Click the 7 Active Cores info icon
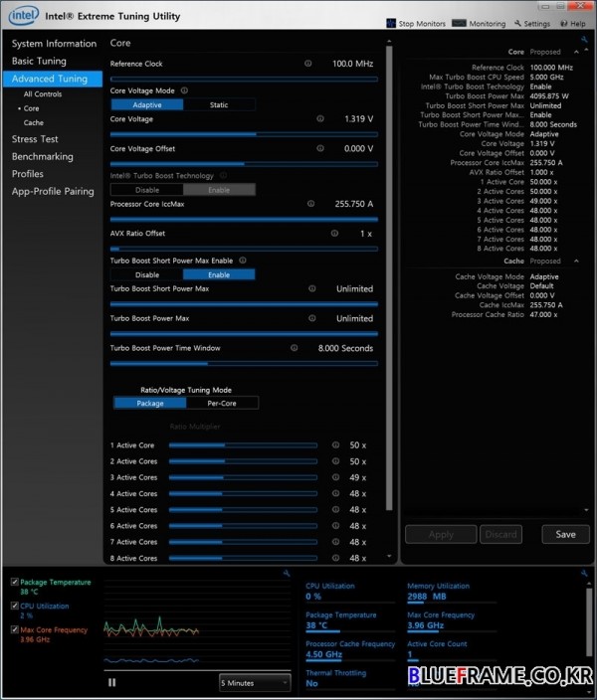 click(x=335, y=542)
